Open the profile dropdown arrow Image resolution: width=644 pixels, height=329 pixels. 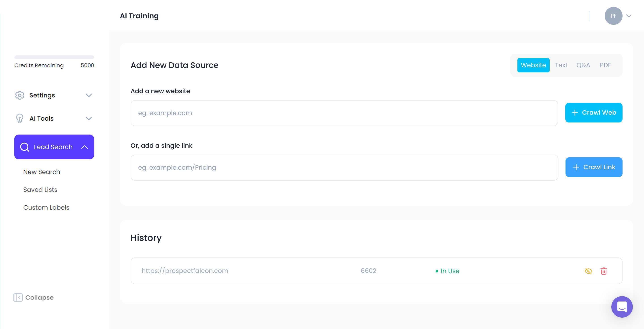[x=629, y=16]
